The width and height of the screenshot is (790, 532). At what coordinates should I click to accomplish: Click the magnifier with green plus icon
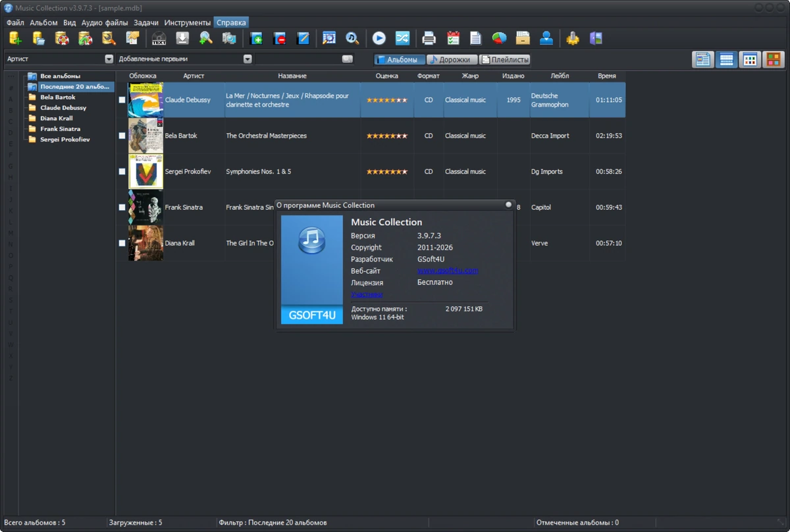(206, 38)
